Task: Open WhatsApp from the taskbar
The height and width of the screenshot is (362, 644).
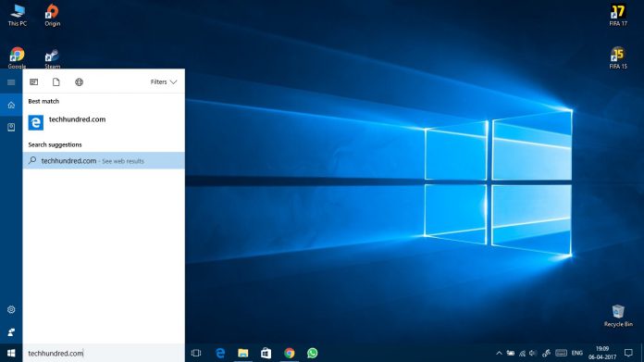Action: click(312, 353)
